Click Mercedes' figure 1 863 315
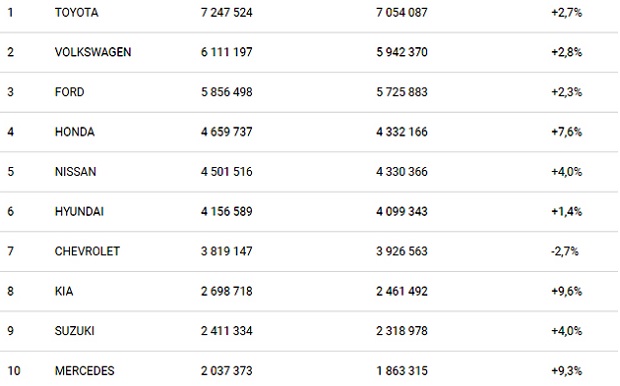 pos(402,371)
